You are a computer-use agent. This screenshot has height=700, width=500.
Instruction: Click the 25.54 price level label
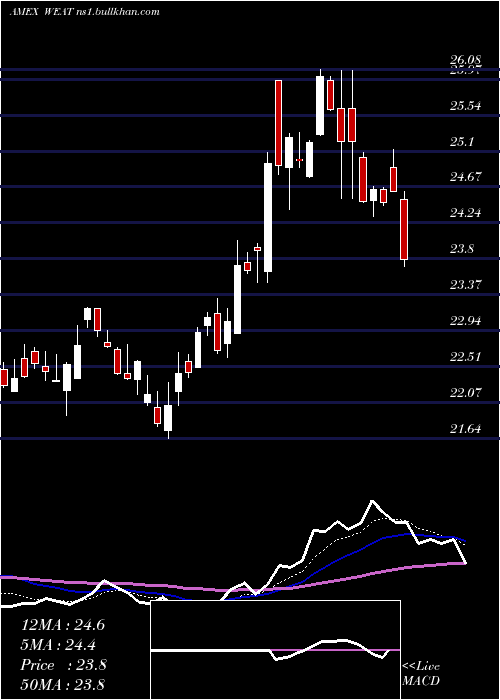466,106
